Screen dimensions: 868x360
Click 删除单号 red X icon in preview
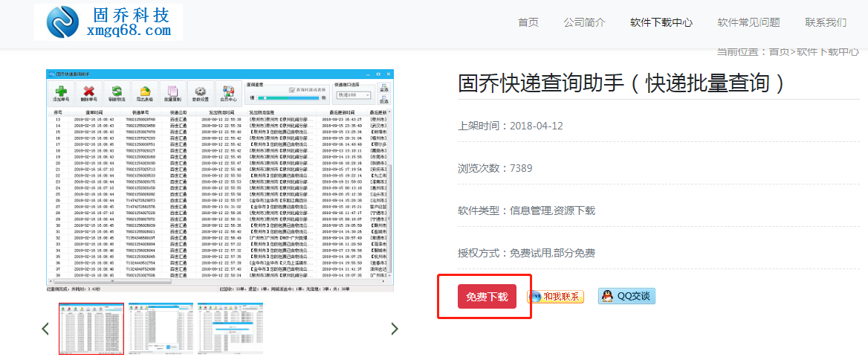(89, 92)
